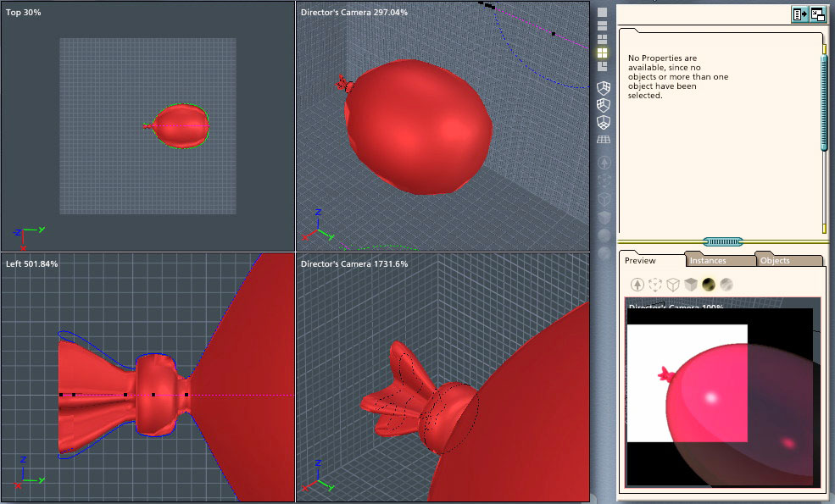This screenshot has width=835, height=504.
Task: Click the panel divider handle between Properties and Preview
Action: tap(722, 242)
